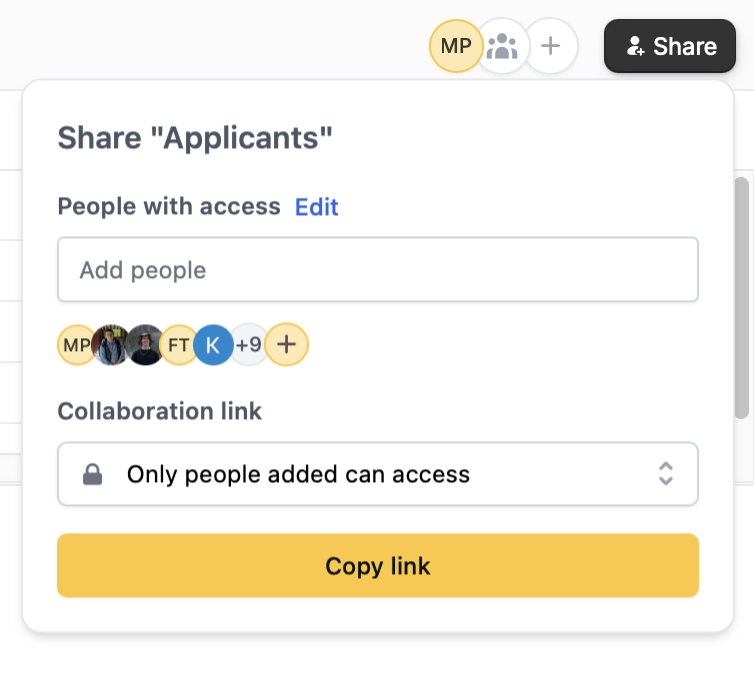Focus the Add people input field

click(x=377, y=270)
